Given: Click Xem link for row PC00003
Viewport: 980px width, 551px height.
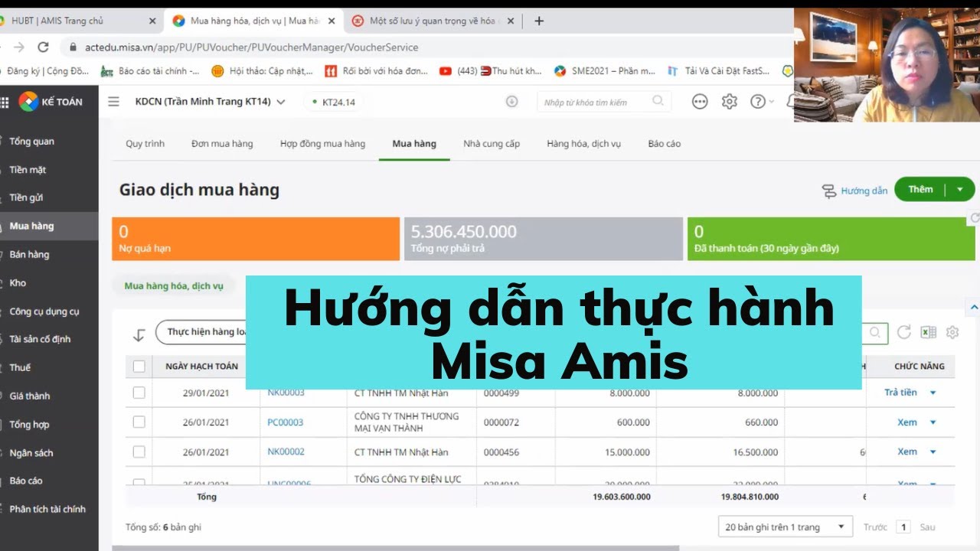Looking at the screenshot, I should point(907,422).
